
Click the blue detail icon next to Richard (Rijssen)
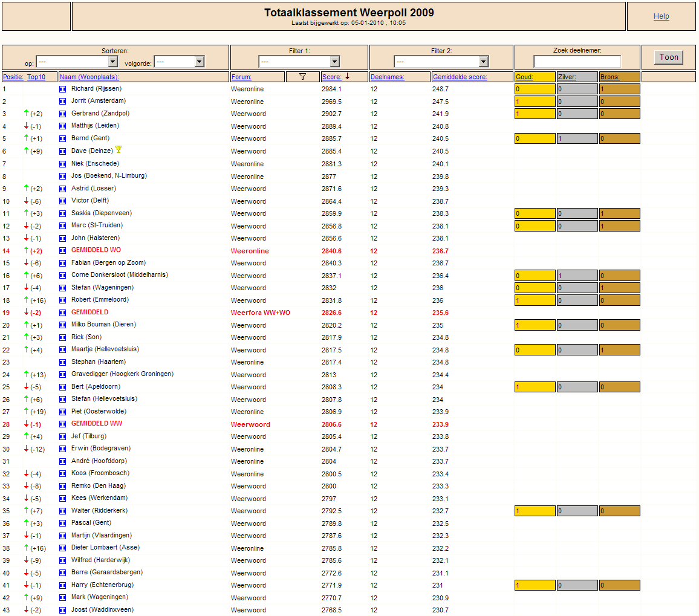click(62, 89)
